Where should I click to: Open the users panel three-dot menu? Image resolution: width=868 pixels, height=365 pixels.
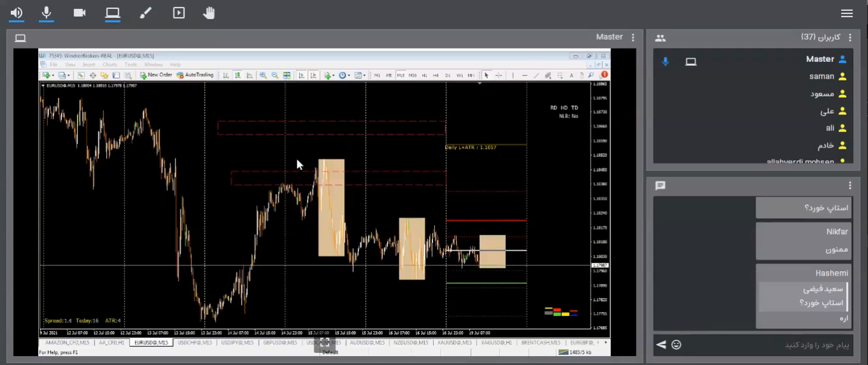coord(850,38)
